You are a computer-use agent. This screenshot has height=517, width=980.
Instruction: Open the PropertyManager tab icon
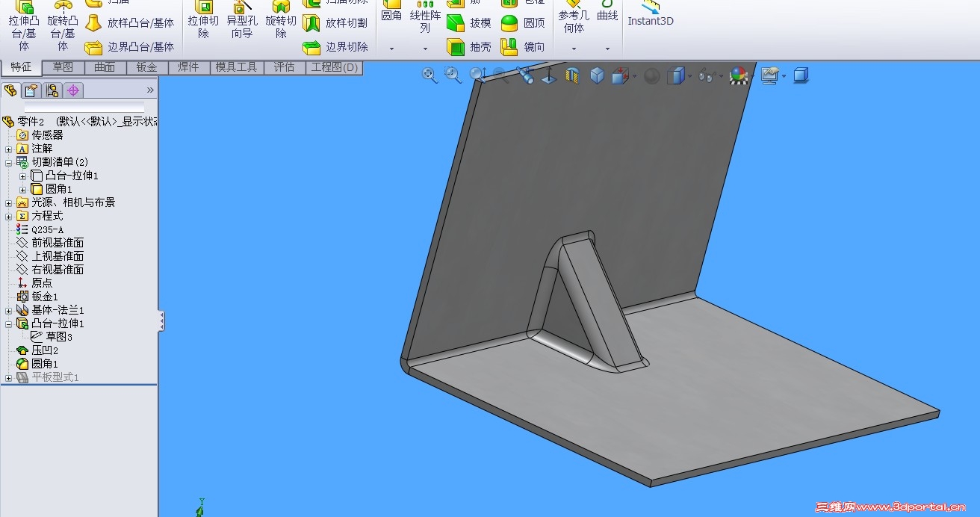(x=31, y=90)
